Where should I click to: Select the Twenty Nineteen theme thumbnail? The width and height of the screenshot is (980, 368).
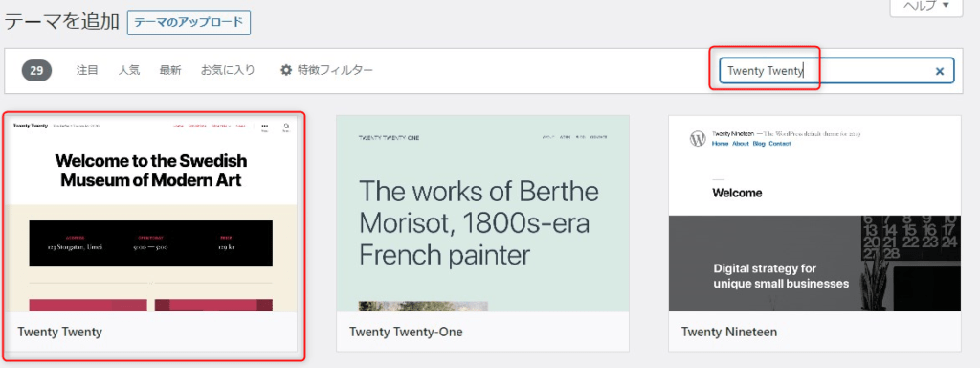click(815, 214)
